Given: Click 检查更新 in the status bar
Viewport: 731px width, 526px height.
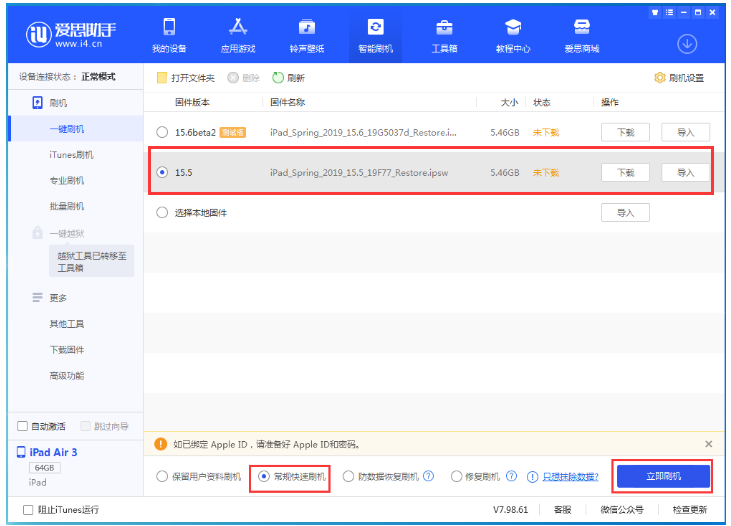Looking at the screenshot, I should (x=690, y=510).
